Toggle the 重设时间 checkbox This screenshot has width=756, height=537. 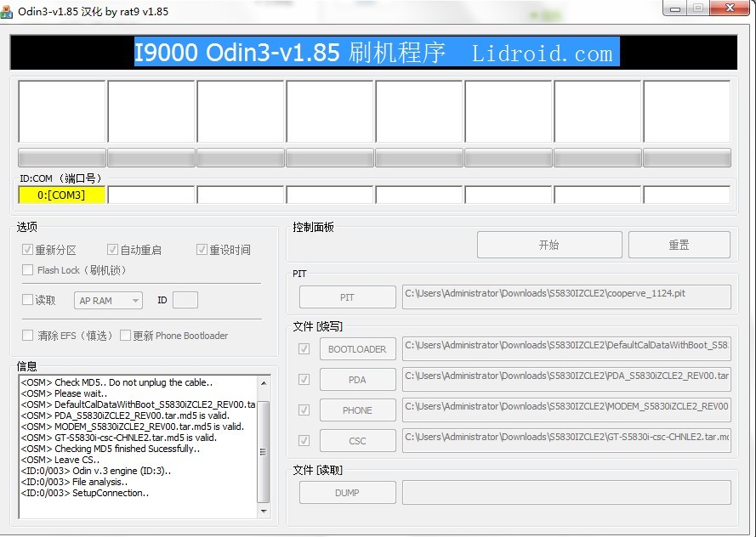tap(202, 249)
